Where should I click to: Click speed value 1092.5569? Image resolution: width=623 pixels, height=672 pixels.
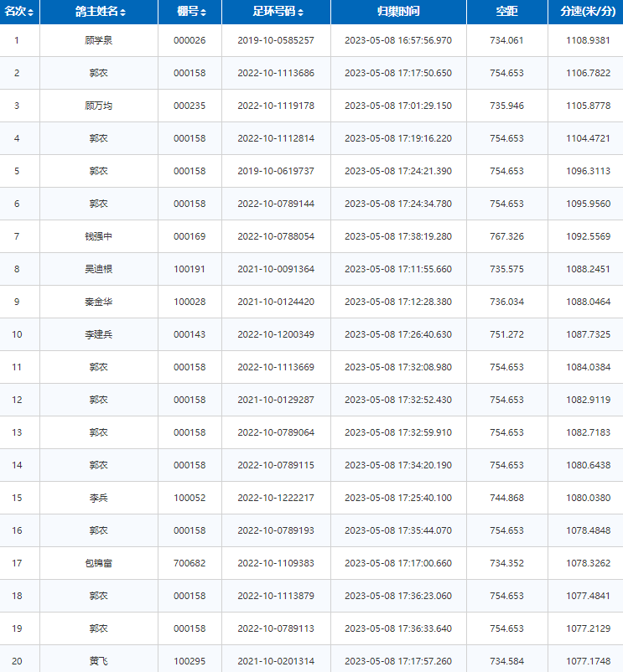(585, 236)
